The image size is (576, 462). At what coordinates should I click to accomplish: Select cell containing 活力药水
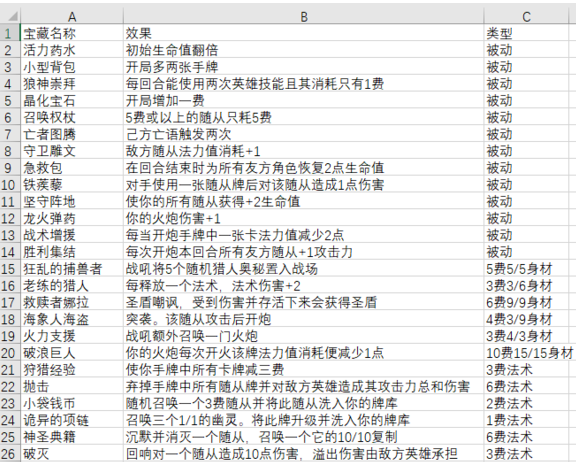(72, 50)
